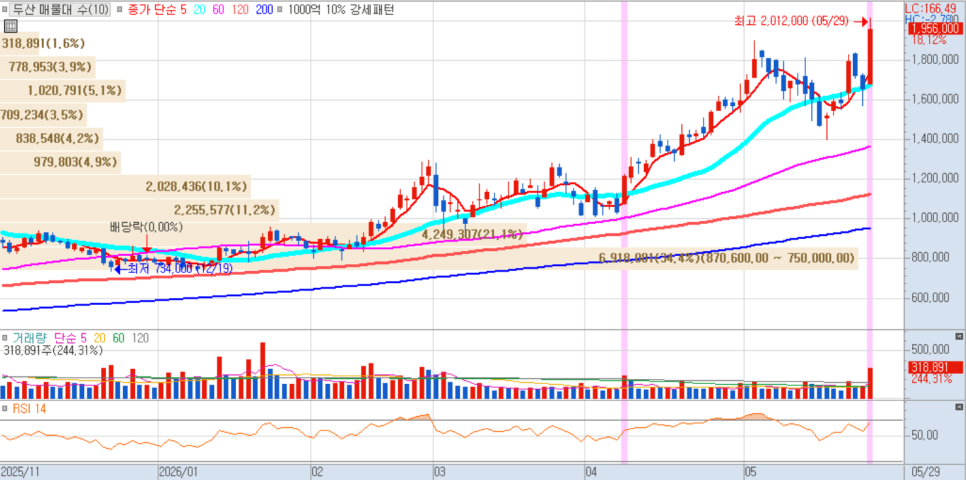Viewport: 966px width, 480px height.
Task: Close the volume panel with its corner button
Action: (x=958, y=336)
